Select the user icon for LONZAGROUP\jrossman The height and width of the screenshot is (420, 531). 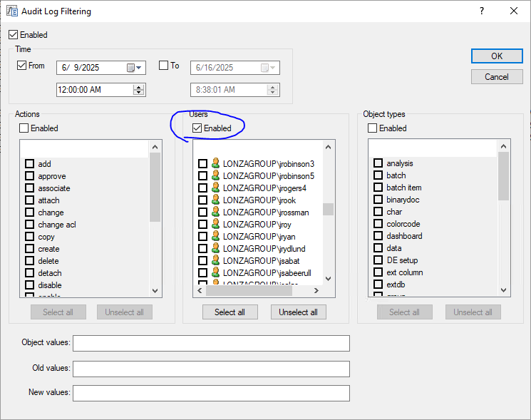coord(215,212)
